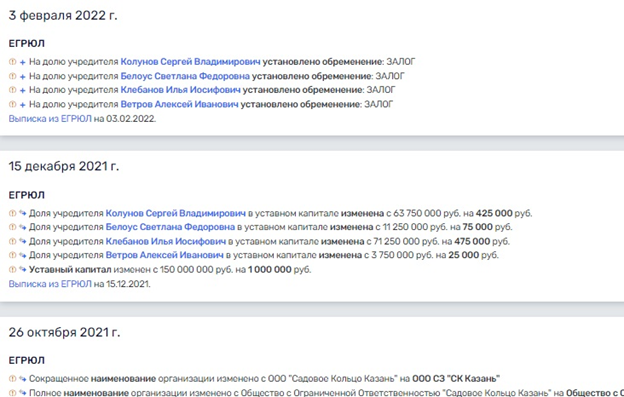Click the date heading 26 октября 2021 г.
624x397 pixels.
tap(64, 332)
